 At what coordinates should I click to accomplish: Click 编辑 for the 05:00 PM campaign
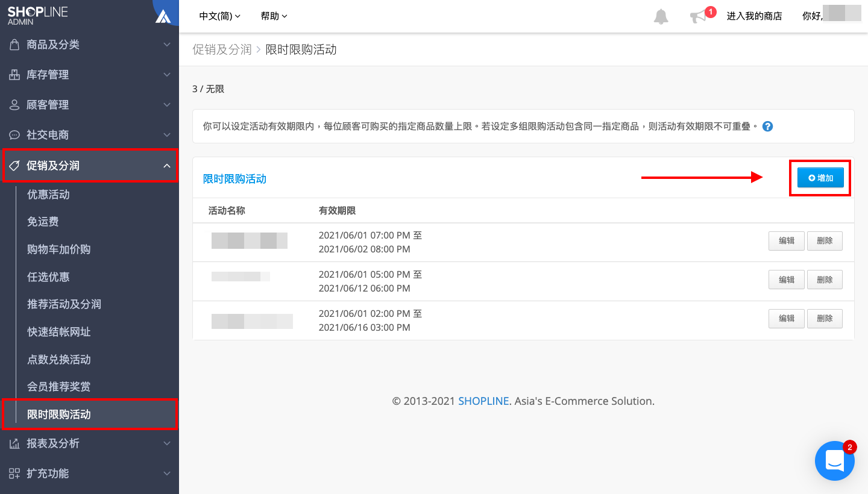pyautogui.click(x=786, y=280)
